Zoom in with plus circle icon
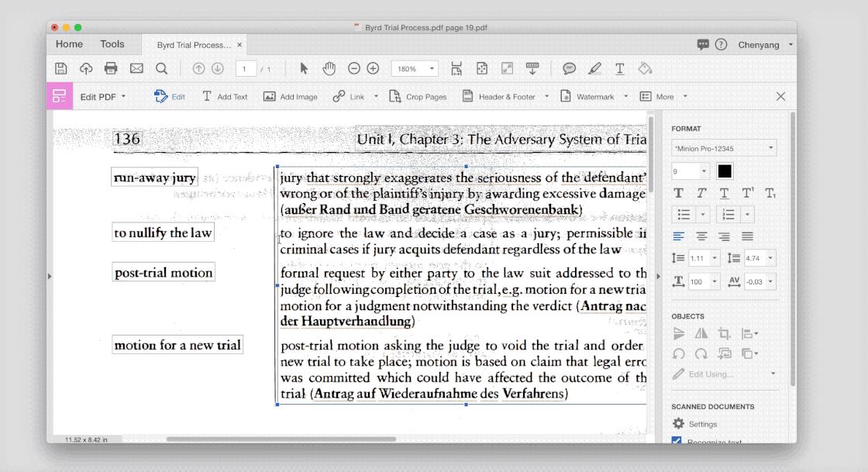868x472 pixels. click(x=373, y=69)
